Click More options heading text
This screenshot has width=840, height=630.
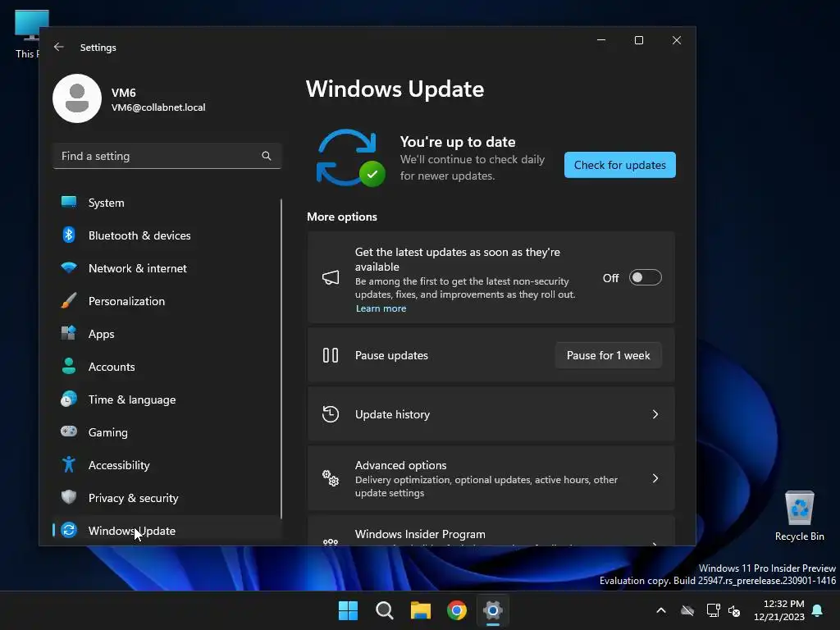[x=342, y=217]
